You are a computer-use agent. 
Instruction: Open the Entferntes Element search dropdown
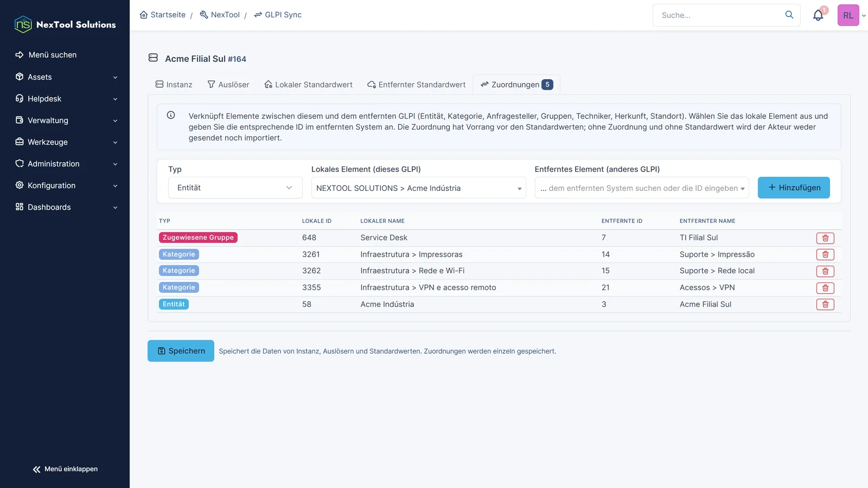click(x=642, y=188)
